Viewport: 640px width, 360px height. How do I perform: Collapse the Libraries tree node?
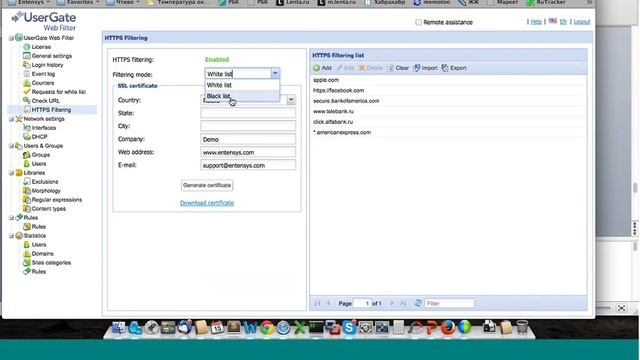(11, 173)
